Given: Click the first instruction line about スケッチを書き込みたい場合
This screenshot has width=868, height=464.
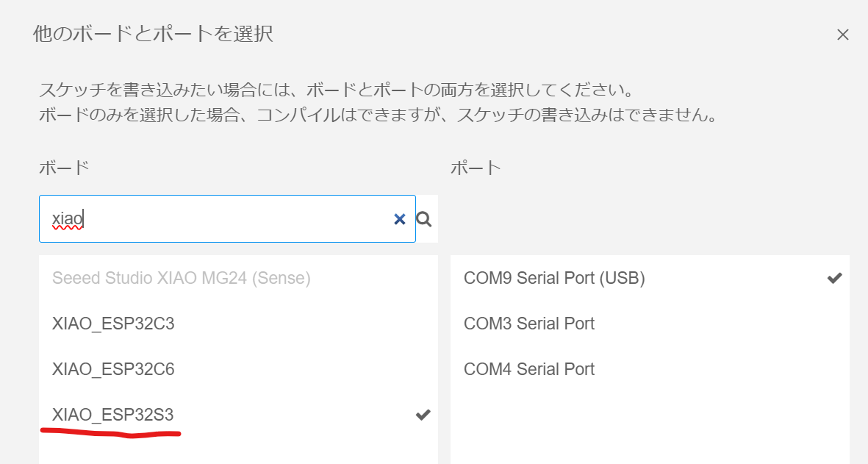Looking at the screenshot, I should coord(336,90).
